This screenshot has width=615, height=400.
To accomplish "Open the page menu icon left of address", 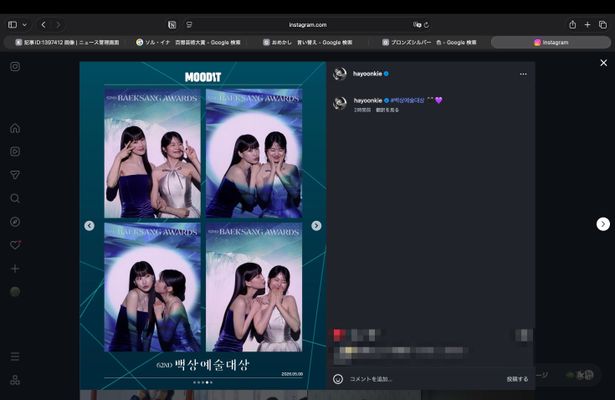I will (x=189, y=25).
